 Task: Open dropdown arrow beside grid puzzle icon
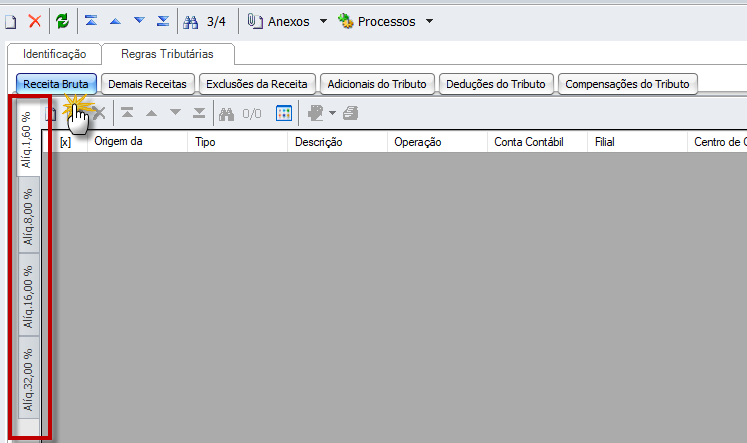coord(333,113)
